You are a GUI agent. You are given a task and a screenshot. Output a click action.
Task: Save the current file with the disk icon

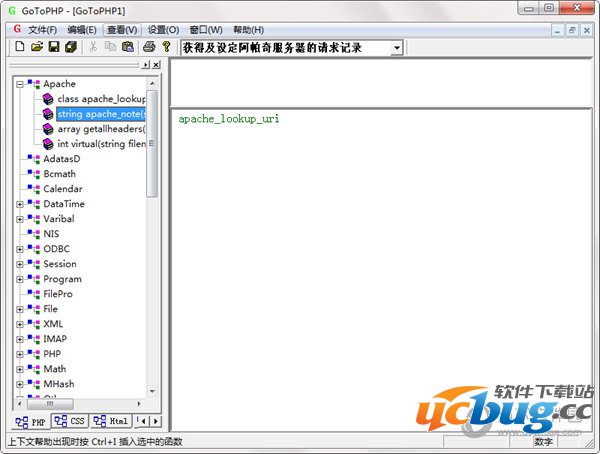pos(54,47)
